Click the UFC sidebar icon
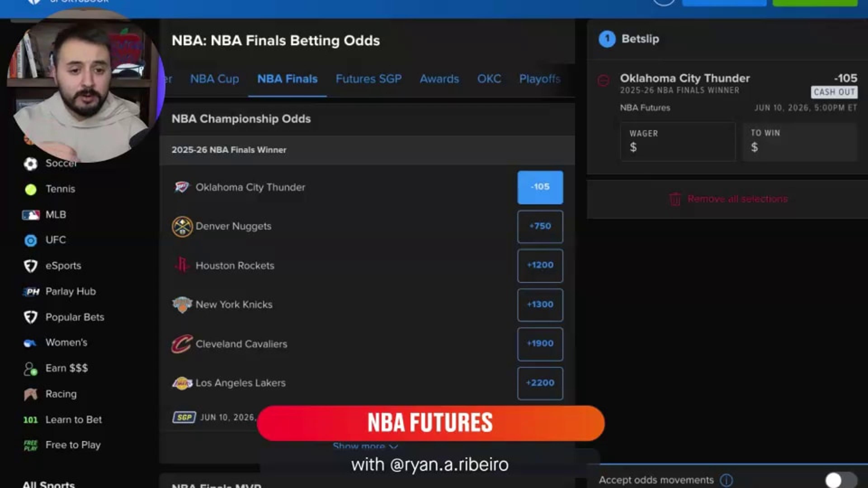This screenshot has width=868, height=488. coord(31,240)
